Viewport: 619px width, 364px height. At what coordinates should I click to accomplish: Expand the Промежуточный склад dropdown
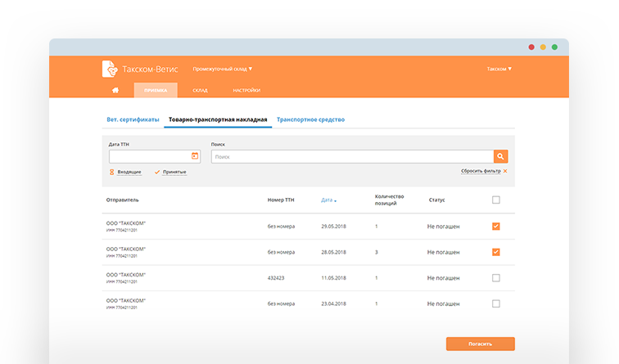(223, 69)
